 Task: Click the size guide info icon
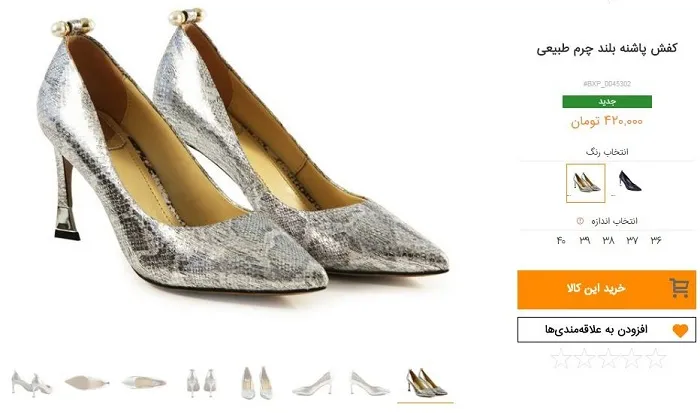(x=580, y=221)
